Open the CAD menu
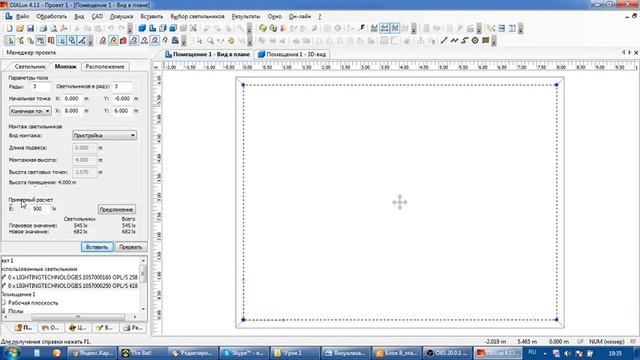Viewport: 640px width, 360px height. click(97, 17)
